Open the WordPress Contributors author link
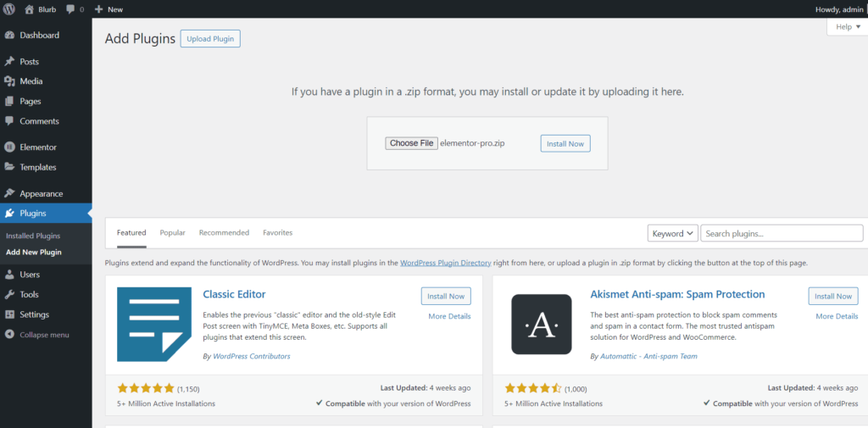This screenshot has height=428, width=868. point(252,357)
